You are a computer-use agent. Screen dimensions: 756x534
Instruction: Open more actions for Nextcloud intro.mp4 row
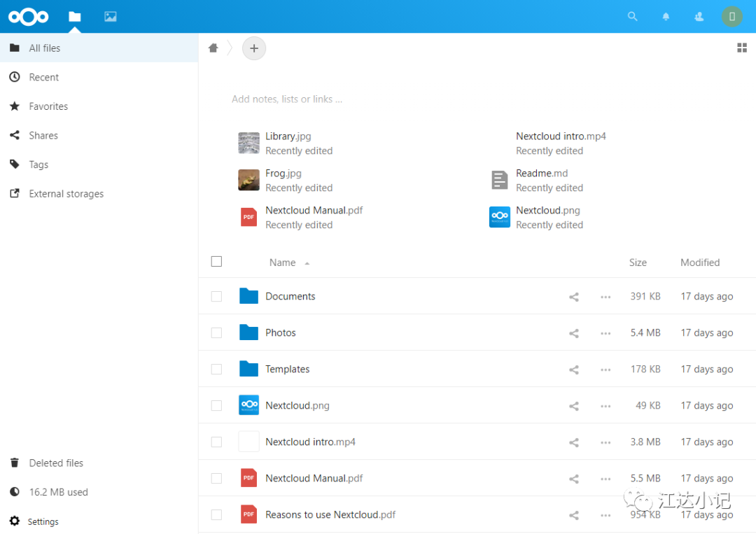pyautogui.click(x=605, y=442)
